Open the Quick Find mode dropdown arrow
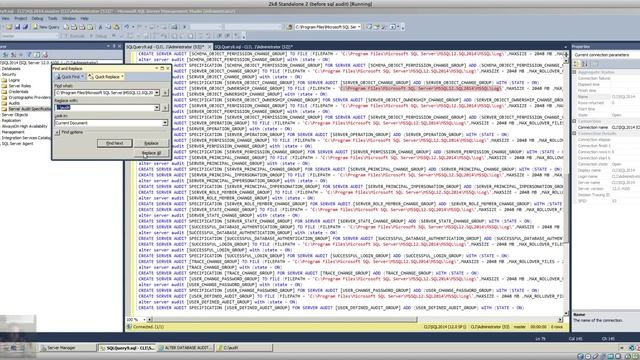This screenshot has height=360, width=640. tap(83, 77)
